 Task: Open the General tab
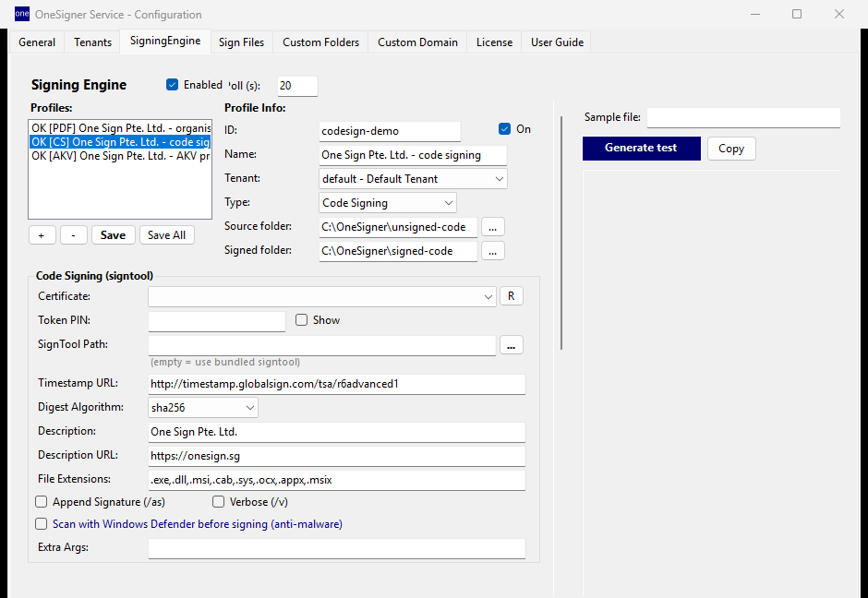tap(37, 42)
